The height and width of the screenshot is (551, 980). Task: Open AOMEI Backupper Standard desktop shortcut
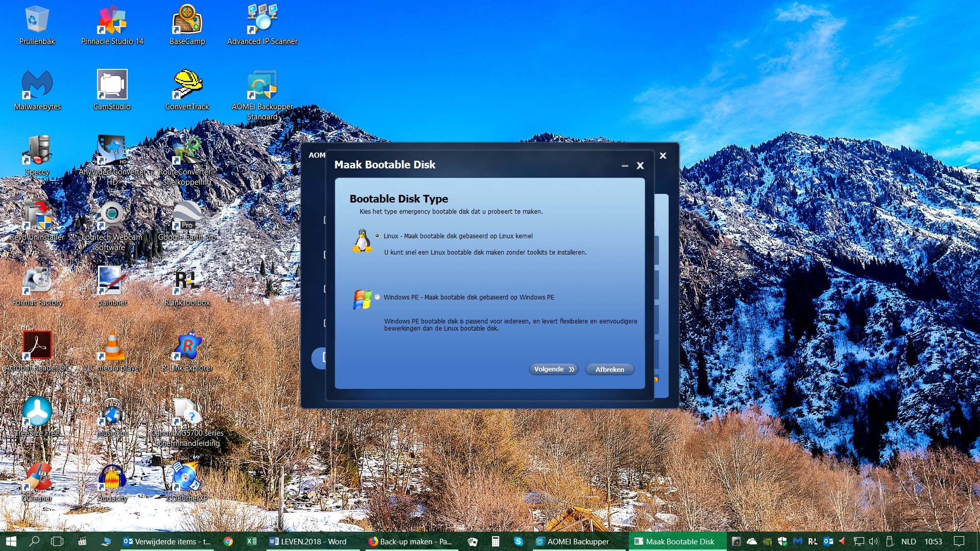tap(262, 95)
